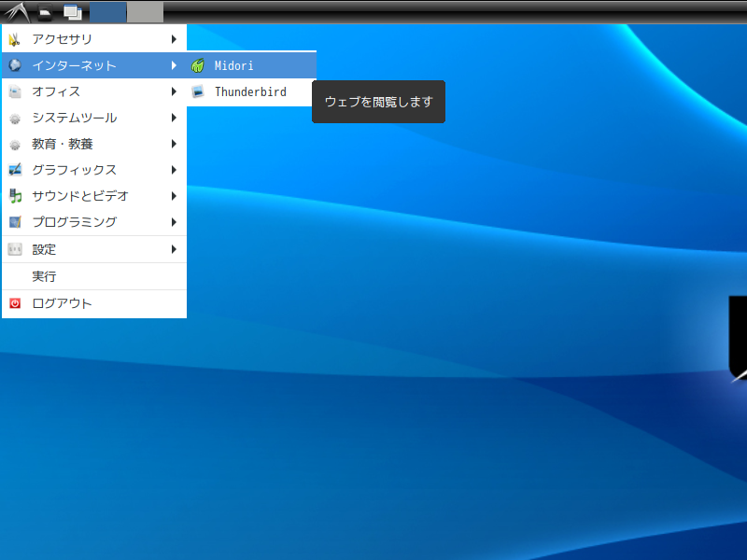Image resolution: width=747 pixels, height=560 pixels.
Task: Click the scissors icon beside アクセサリ
Action: (15, 39)
